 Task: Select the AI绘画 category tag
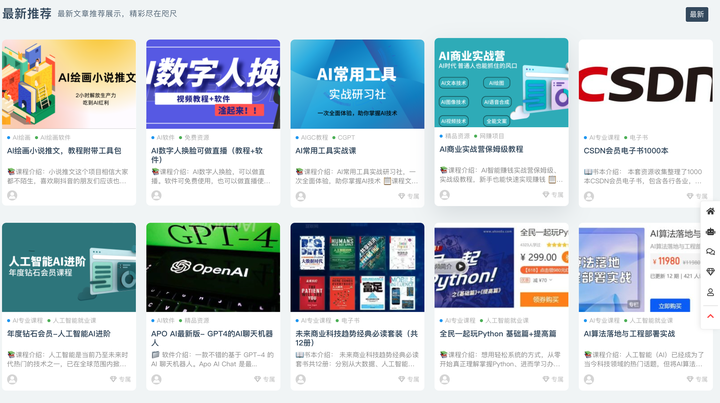tap(21, 137)
